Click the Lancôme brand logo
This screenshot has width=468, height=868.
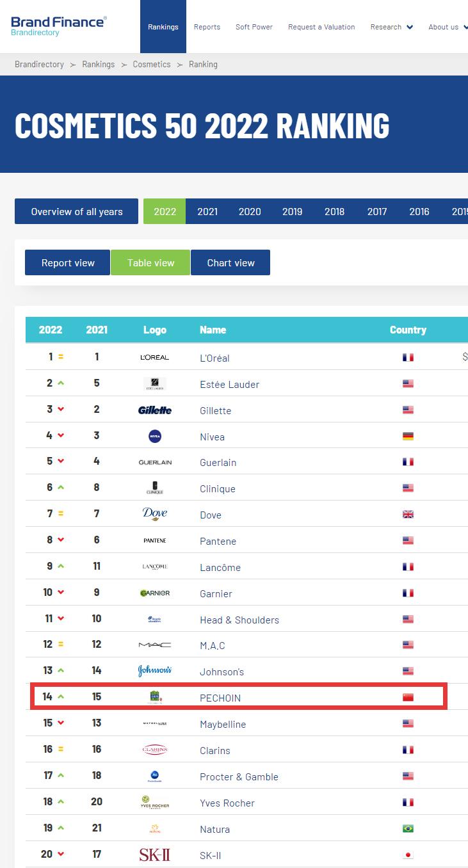coord(155,567)
